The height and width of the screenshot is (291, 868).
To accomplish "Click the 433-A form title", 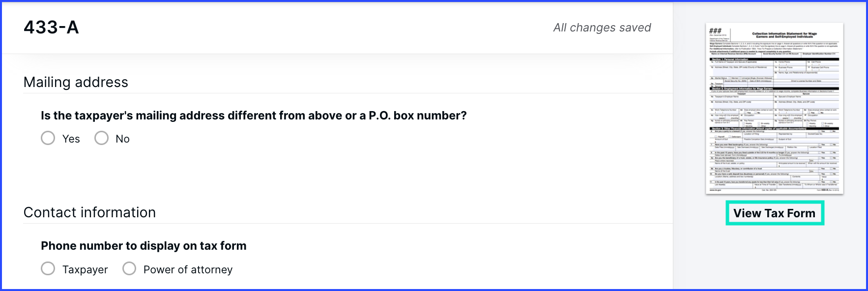I will click(51, 28).
